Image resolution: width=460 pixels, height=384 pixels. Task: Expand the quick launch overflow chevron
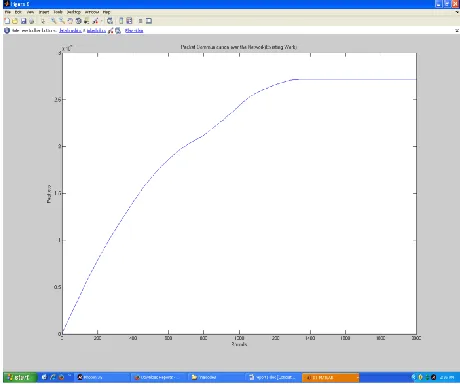[x=69, y=375]
